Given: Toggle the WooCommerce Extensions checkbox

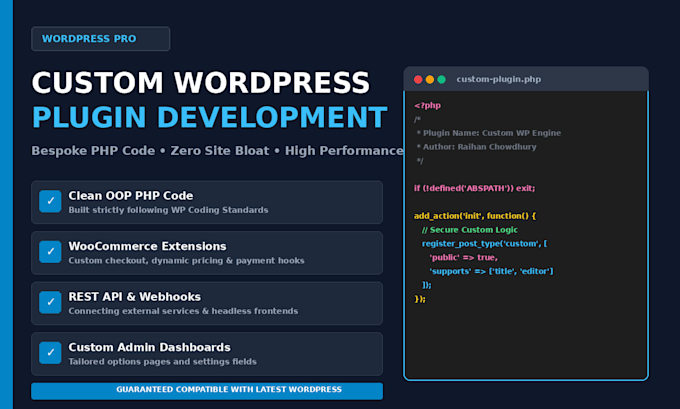Looking at the screenshot, I should pyautogui.click(x=50, y=252).
